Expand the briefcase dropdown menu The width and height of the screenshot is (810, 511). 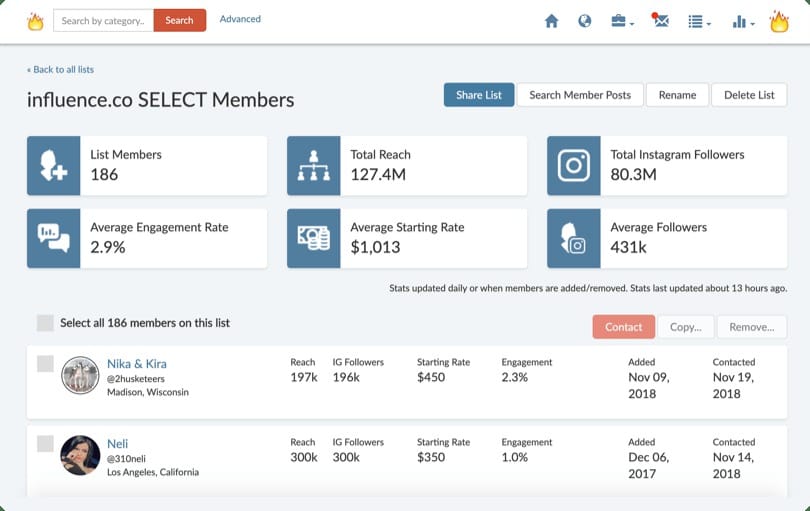pos(621,21)
